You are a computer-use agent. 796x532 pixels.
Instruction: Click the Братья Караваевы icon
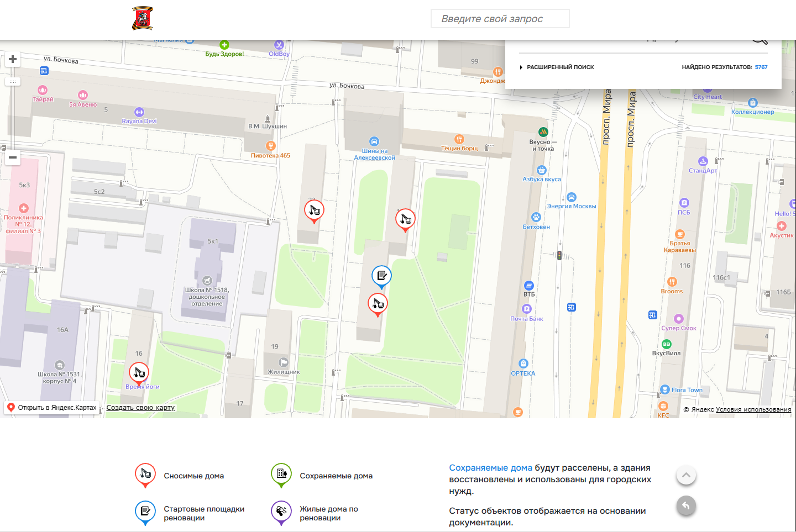tap(680, 234)
